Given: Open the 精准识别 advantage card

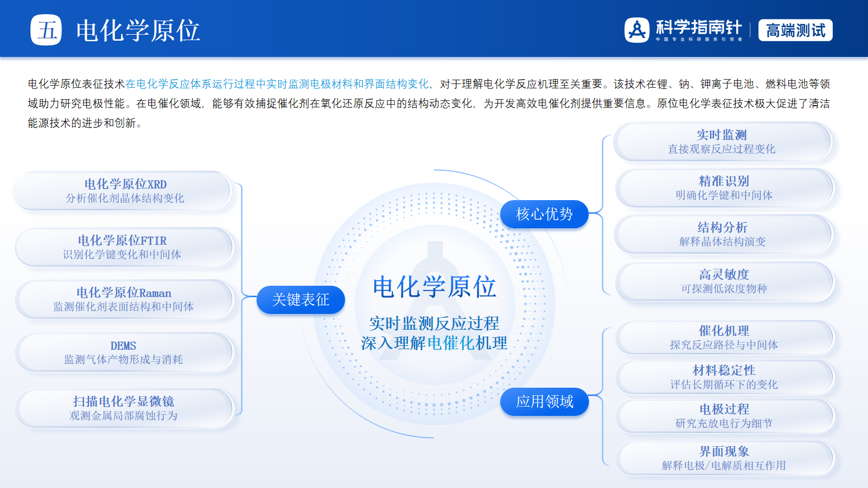Looking at the screenshot, I should (x=724, y=188).
